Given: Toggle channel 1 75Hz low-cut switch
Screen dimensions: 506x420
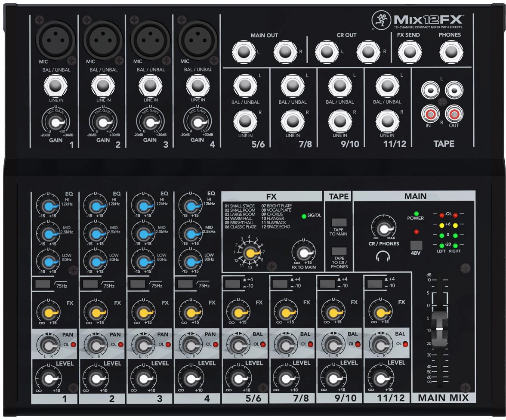Looking at the screenshot, I should (43, 284).
